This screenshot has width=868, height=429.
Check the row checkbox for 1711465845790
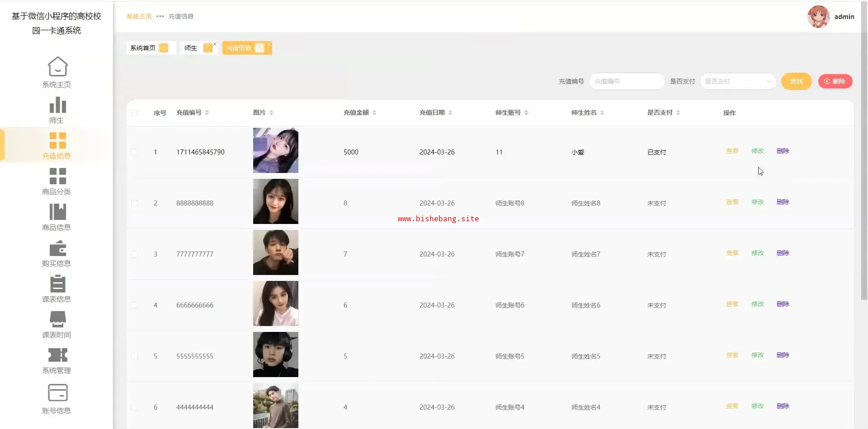134,152
